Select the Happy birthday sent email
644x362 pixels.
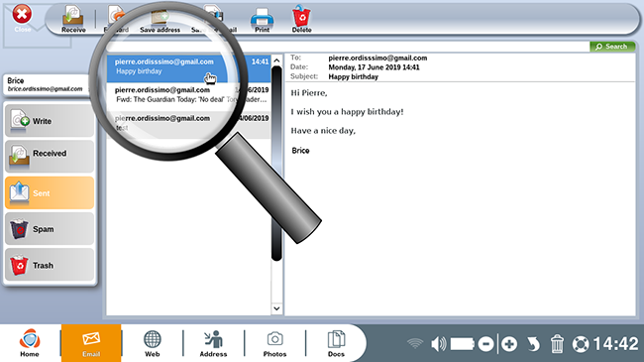point(188,67)
